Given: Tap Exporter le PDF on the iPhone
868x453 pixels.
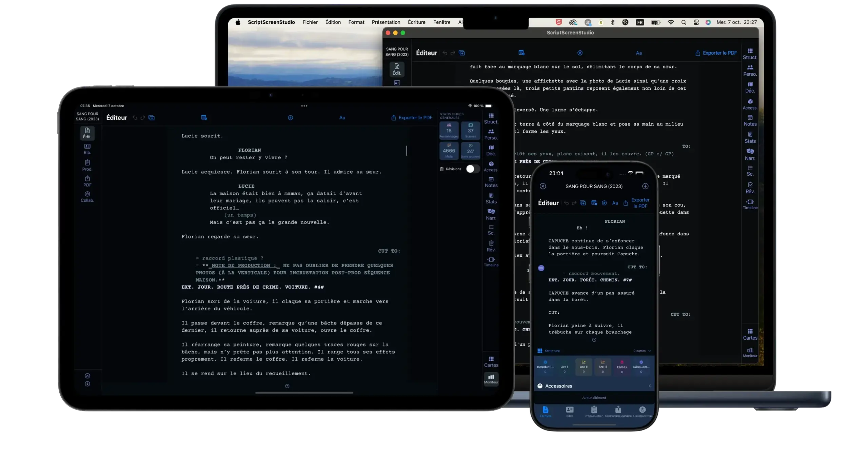Looking at the screenshot, I should pyautogui.click(x=636, y=203).
